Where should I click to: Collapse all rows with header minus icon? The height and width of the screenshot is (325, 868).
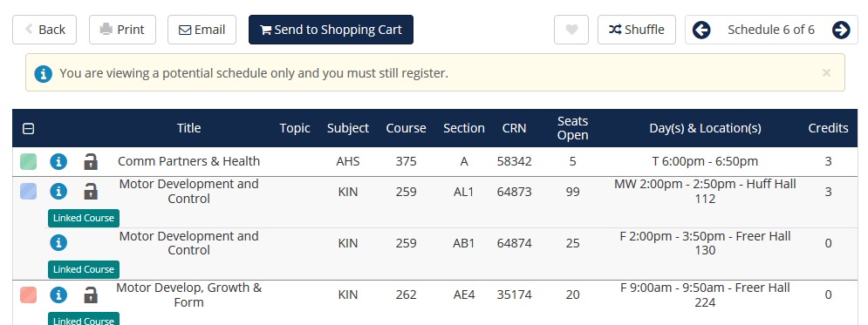click(x=28, y=129)
